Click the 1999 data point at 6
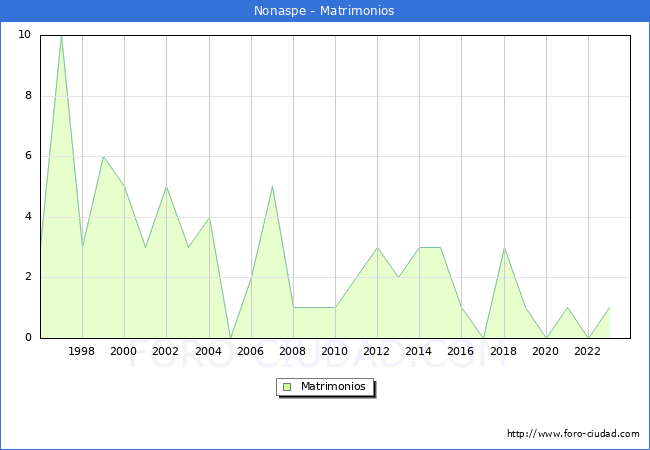Viewport: 650px width, 450px height. [x=103, y=157]
